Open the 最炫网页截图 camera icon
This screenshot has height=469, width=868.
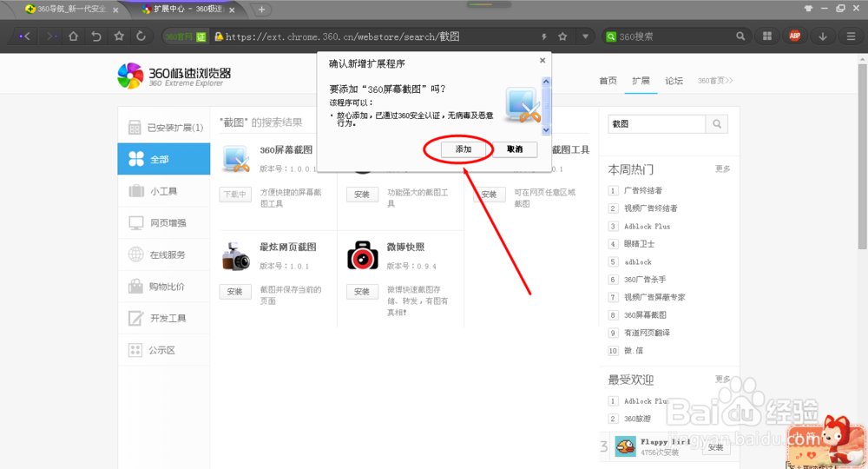(236, 256)
